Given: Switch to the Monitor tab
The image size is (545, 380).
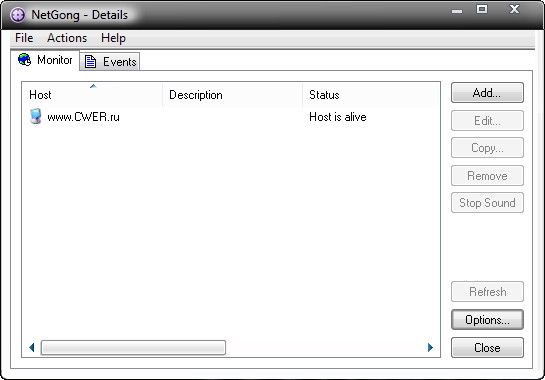Looking at the screenshot, I should 45,60.
